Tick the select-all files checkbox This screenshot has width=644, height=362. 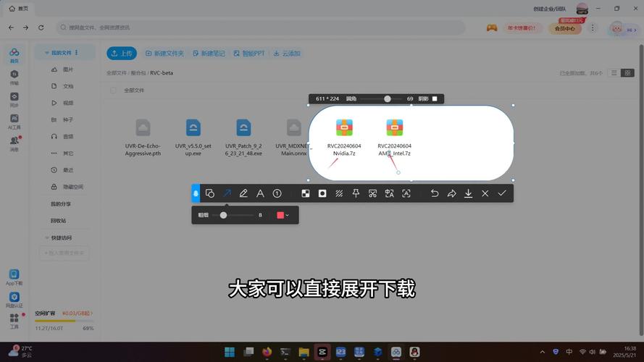click(x=113, y=90)
